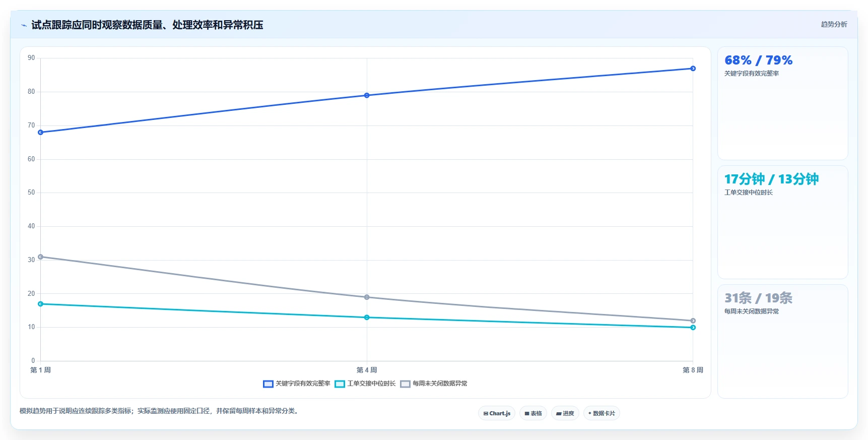
Task: Click the 17分钟 / 13分钟 metric value
Action: point(771,179)
